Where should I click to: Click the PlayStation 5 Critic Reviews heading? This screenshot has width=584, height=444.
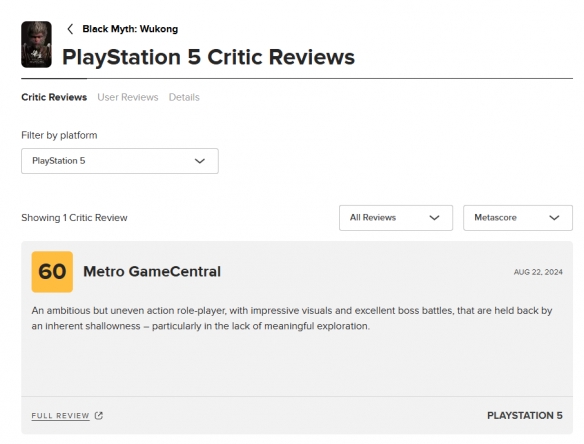(208, 57)
